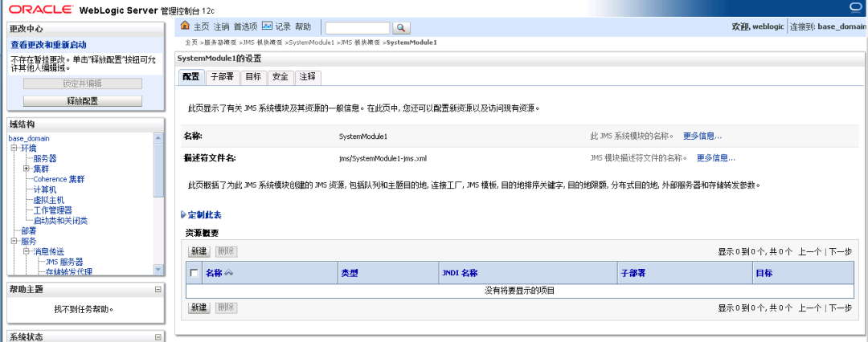Open the 帮助 help link

coord(303,26)
